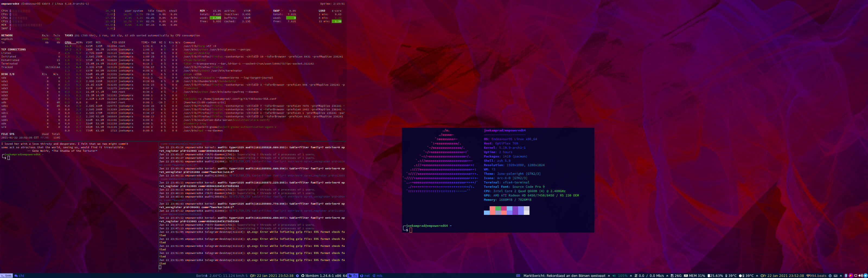The height and width of the screenshot is (278, 868).
Task: Click the keyboard icon in the bar
Action: pyautogui.click(x=836, y=276)
